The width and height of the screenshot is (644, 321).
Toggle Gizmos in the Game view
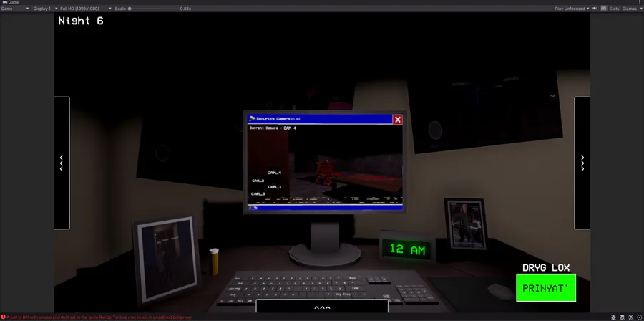click(629, 9)
